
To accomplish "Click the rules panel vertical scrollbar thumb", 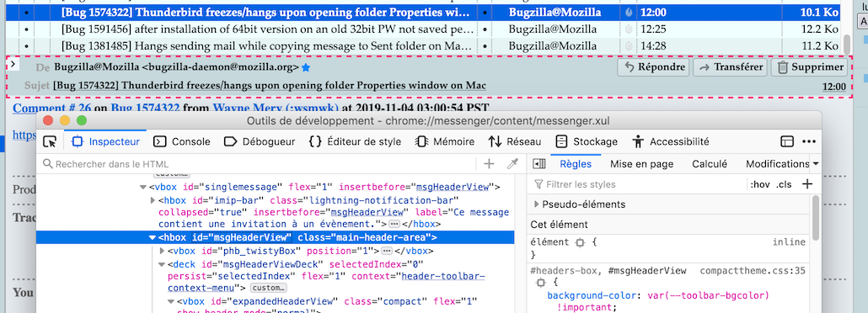I will 816,217.
